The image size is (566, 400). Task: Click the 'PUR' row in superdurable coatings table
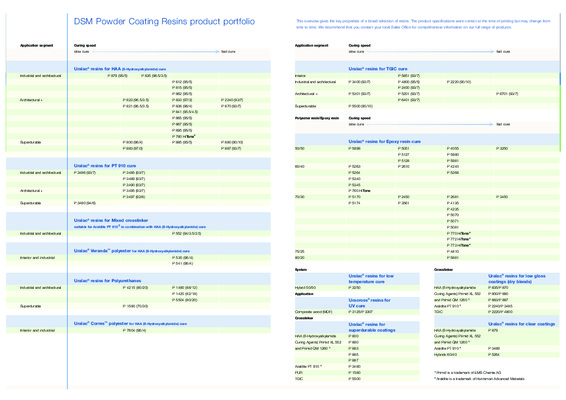[x=299, y=373]
